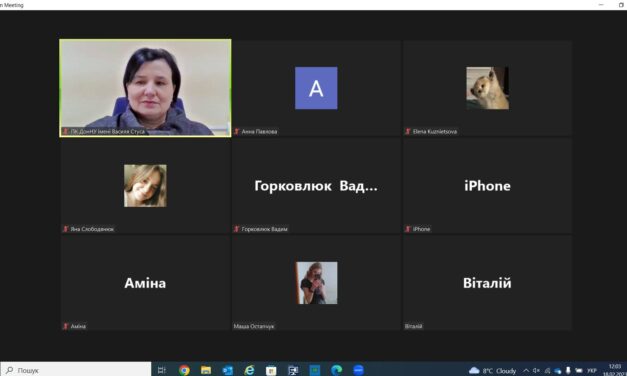The image size is (627, 376).
Task: Open Microsoft Edge from the taskbar
Action: pyautogui.click(x=336, y=370)
